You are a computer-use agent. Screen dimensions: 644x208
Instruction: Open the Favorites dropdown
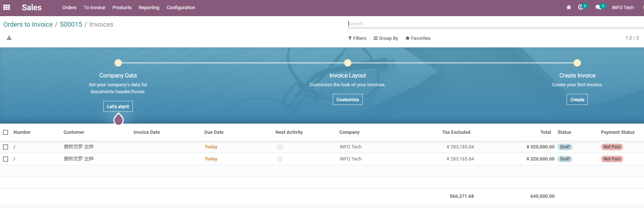click(x=418, y=38)
